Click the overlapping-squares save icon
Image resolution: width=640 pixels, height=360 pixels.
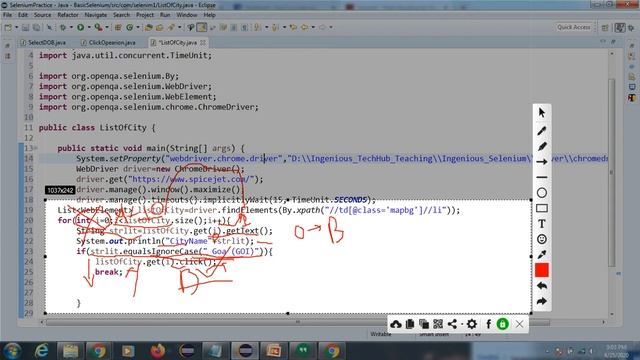pyautogui.click(x=424, y=324)
